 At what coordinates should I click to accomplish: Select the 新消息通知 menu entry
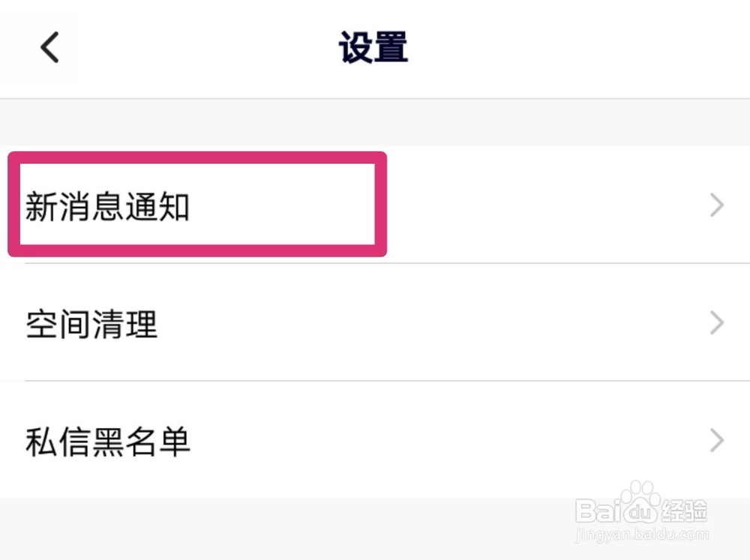pos(375,205)
